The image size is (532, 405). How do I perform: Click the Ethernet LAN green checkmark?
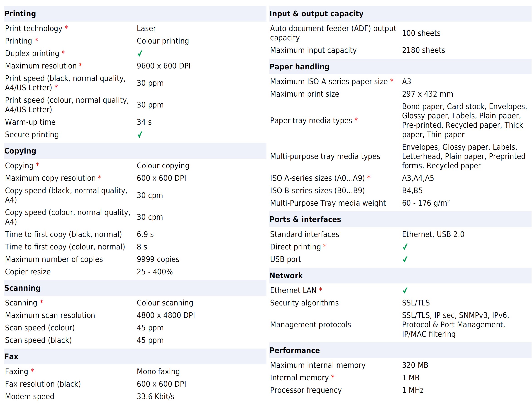click(x=405, y=290)
